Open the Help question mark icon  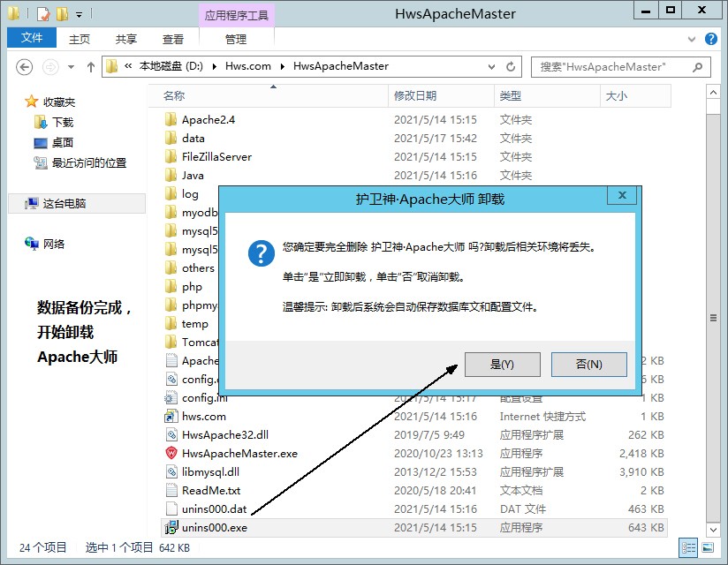pos(710,40)
